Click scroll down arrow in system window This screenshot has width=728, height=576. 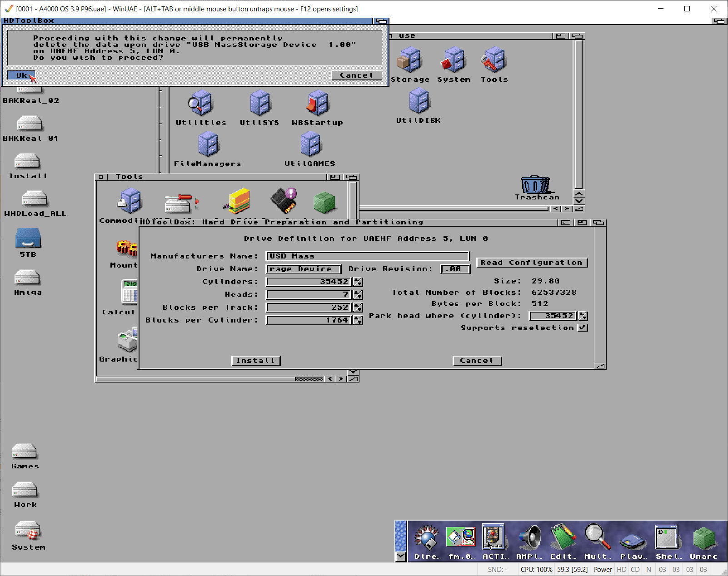(x=579, y=201)
